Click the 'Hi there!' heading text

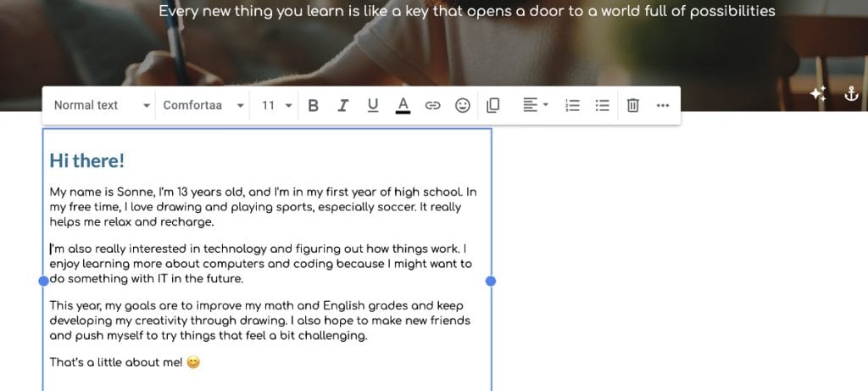pos(87,160)
